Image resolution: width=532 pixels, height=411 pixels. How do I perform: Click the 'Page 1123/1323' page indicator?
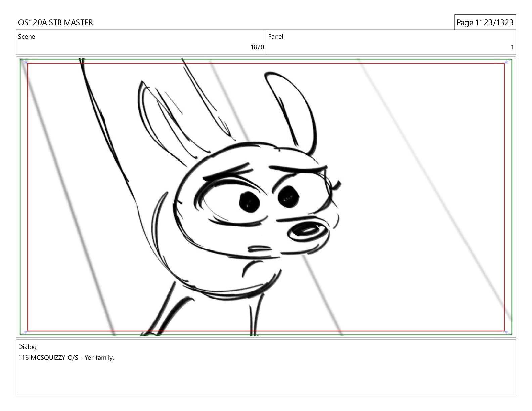(485, 22)
